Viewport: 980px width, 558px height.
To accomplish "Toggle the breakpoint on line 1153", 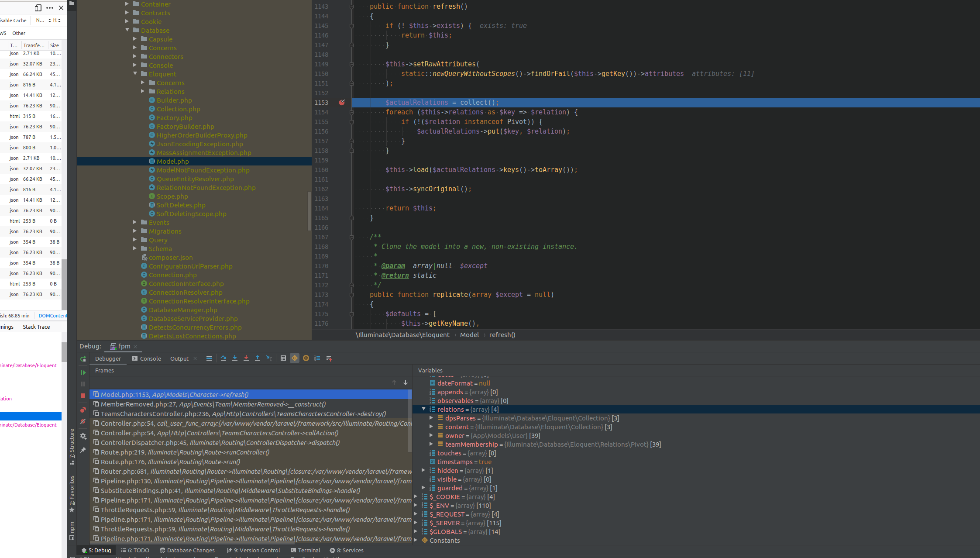I will tap(342, 102).
